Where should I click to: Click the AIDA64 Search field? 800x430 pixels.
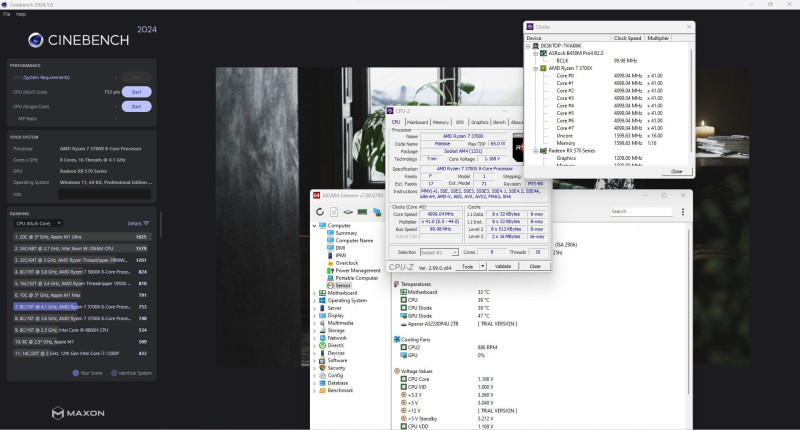pyautogui.click(x=641, y=211)
